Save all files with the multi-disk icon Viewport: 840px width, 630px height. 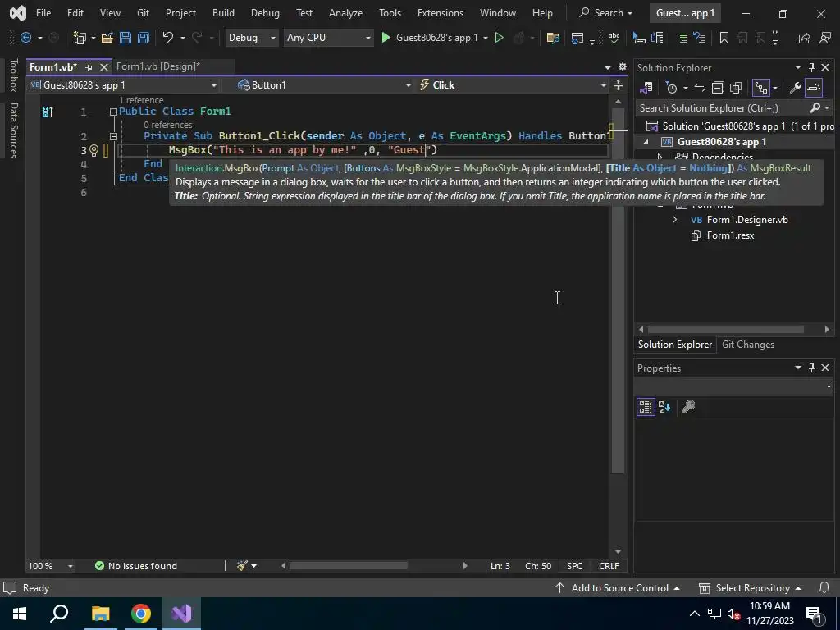tap(143, 38)
